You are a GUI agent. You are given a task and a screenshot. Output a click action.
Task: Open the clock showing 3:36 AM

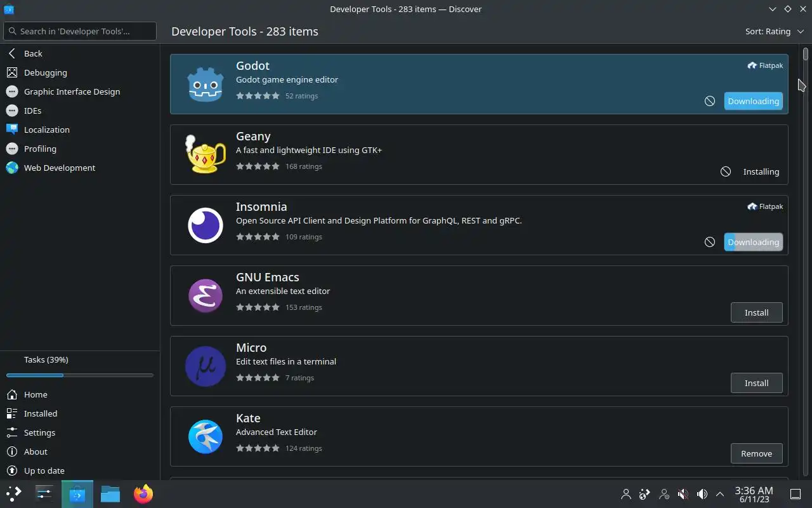click(754, 494)
